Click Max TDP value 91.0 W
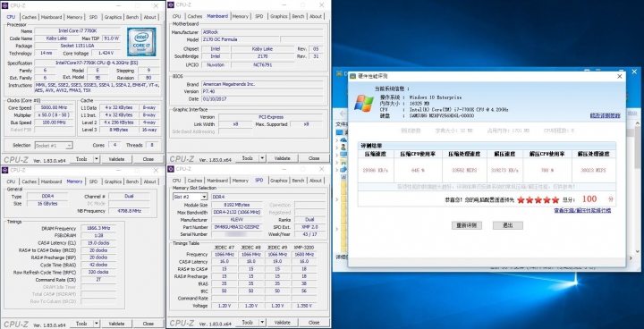Screen dimensions: 644x329 111,38
